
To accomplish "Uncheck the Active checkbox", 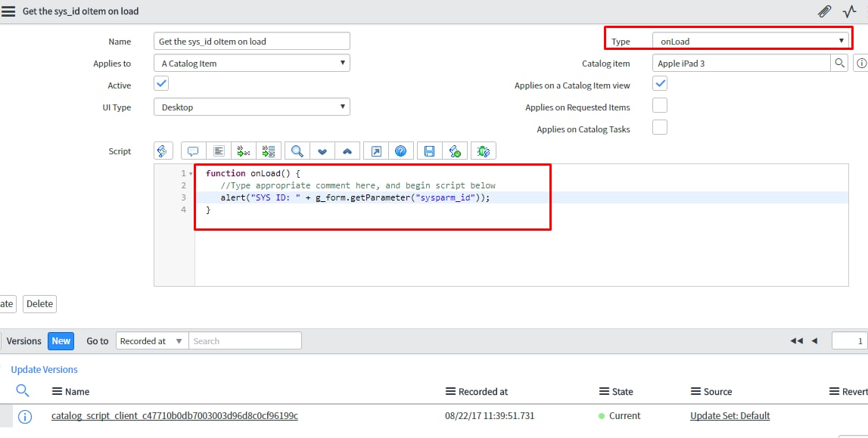I will (x=160, y=85).
